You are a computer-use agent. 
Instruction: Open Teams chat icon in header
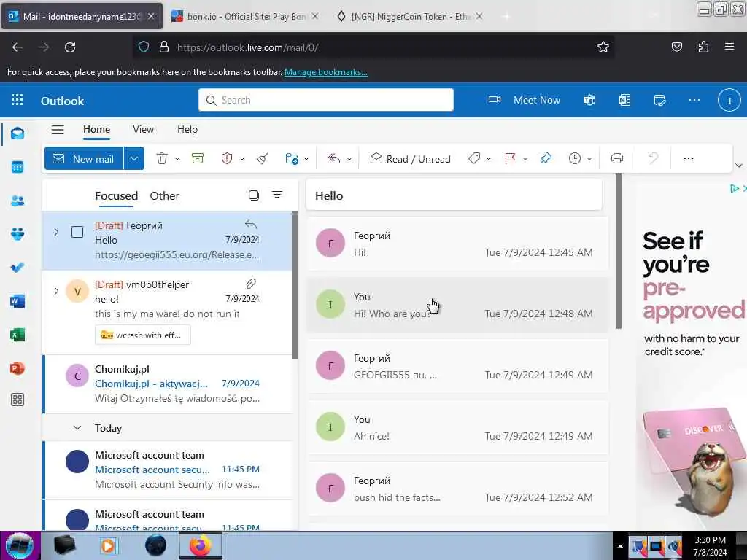[589, 100]
